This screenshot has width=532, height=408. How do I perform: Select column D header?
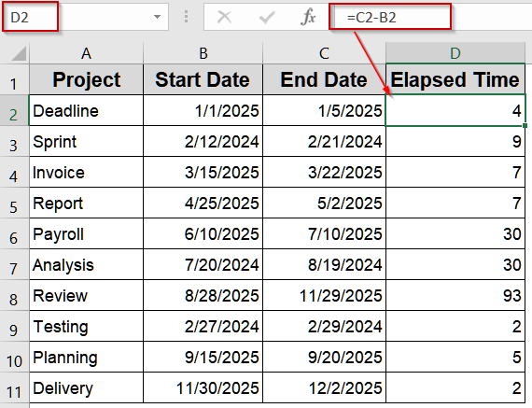(455, 53)
